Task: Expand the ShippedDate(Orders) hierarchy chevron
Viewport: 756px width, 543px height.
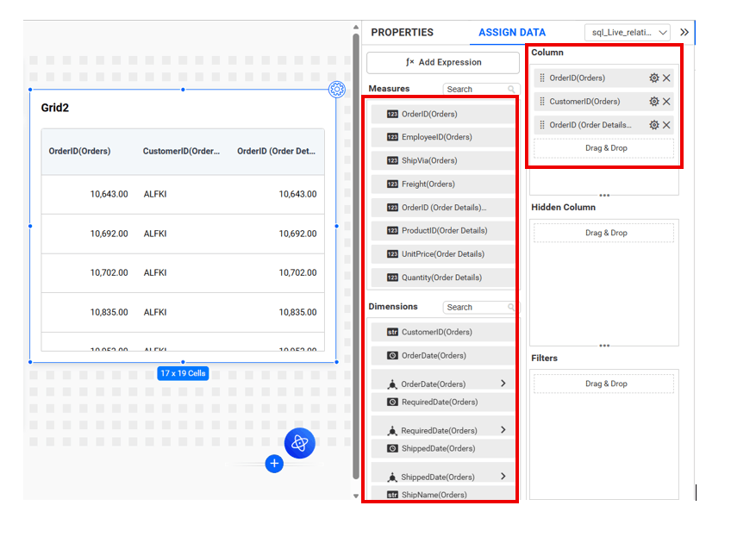Action: click(503, 476)
